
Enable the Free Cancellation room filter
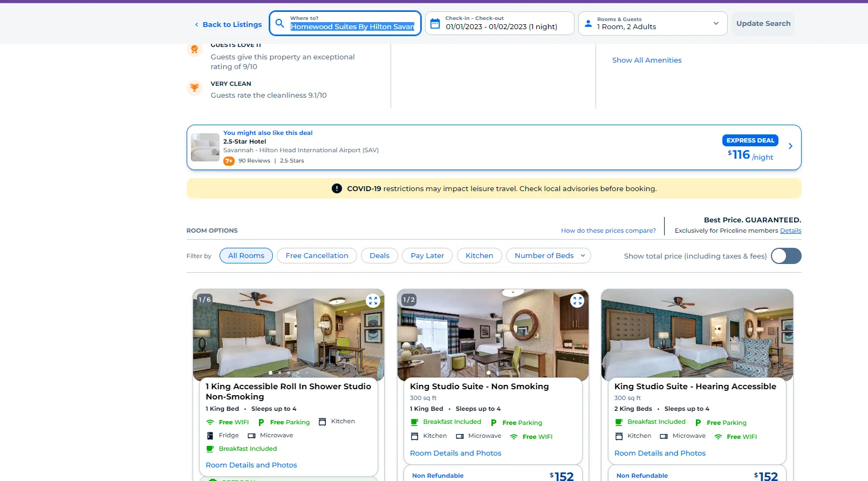pos(317,256)
